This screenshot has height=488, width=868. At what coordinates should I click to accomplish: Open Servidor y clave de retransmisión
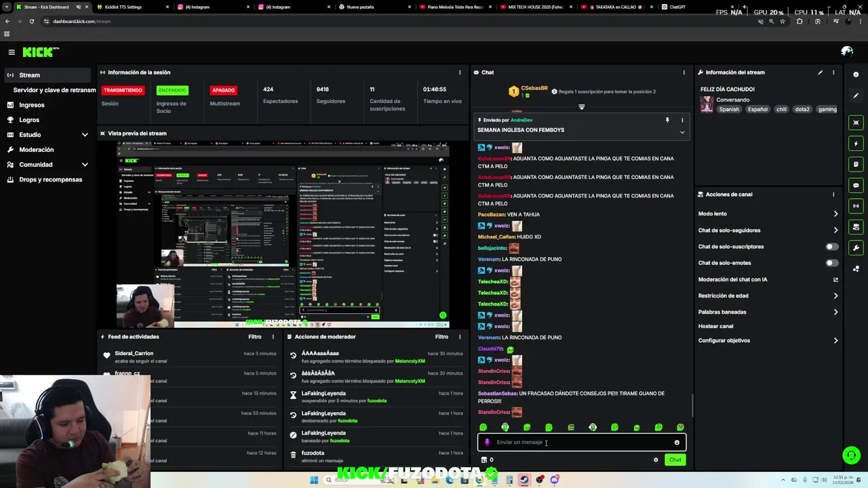(x=54, y=90)
